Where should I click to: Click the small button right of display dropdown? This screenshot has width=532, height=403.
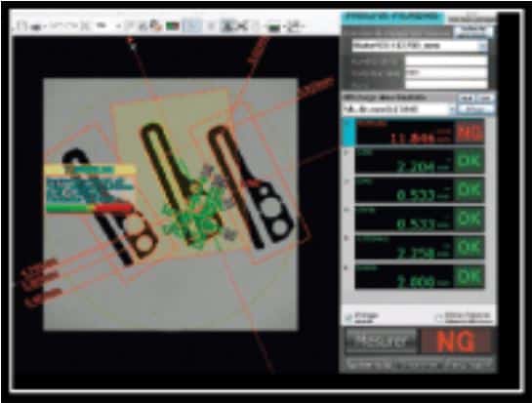click(475, 109)
